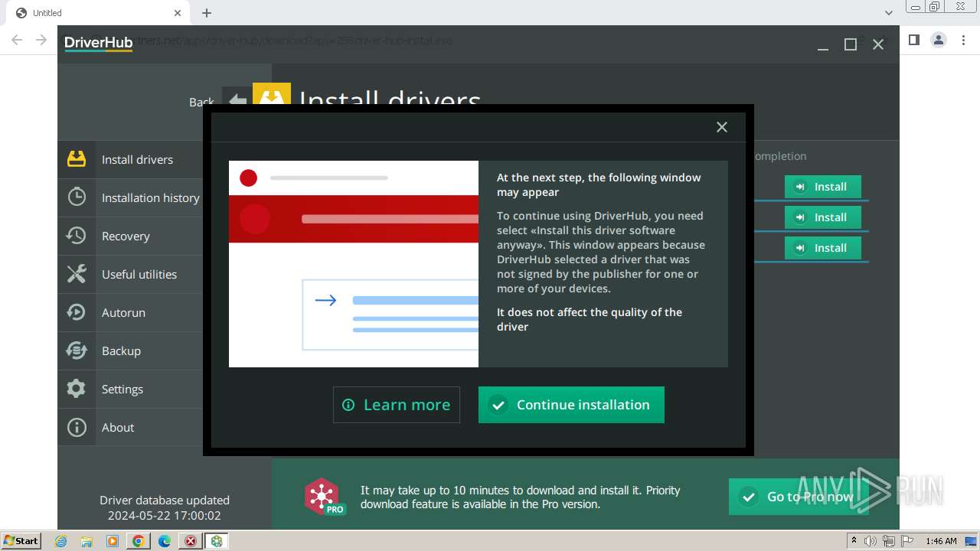The height and width of the screenshot is (551, 980).
Task: Open Backup section in sidebar
Action: pos(130,350)
